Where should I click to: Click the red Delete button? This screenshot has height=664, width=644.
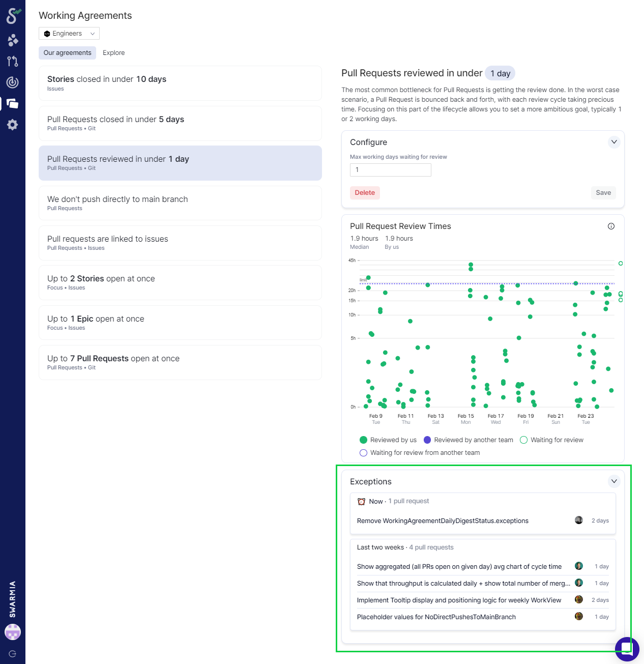tap(365, 193)
